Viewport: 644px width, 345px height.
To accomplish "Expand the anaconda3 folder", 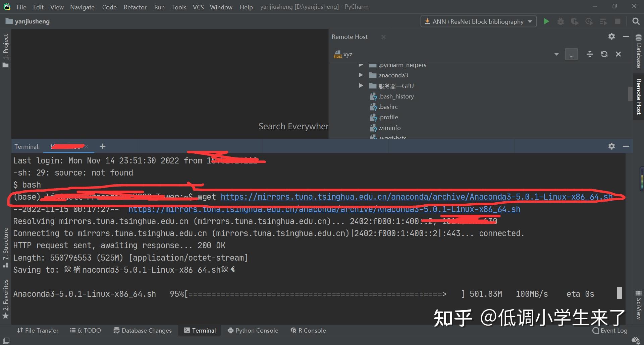I will (x=361, y=75).
